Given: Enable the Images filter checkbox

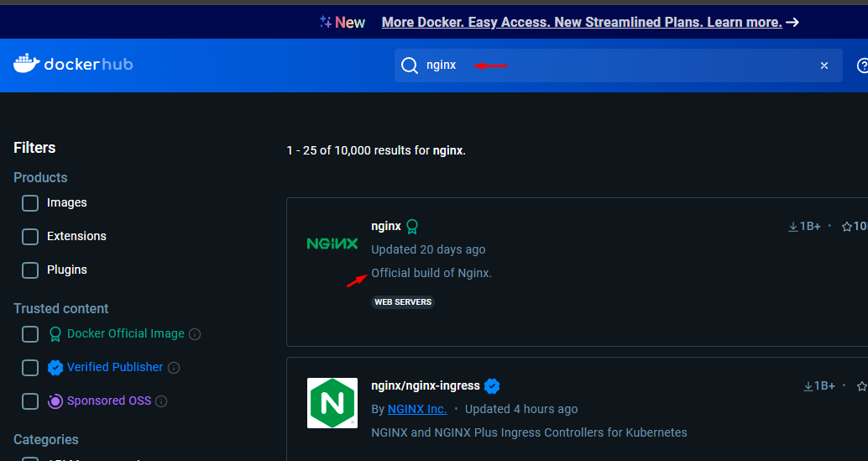Looking at the screenshot, I should pyautogui.click(x=30, y=203).
